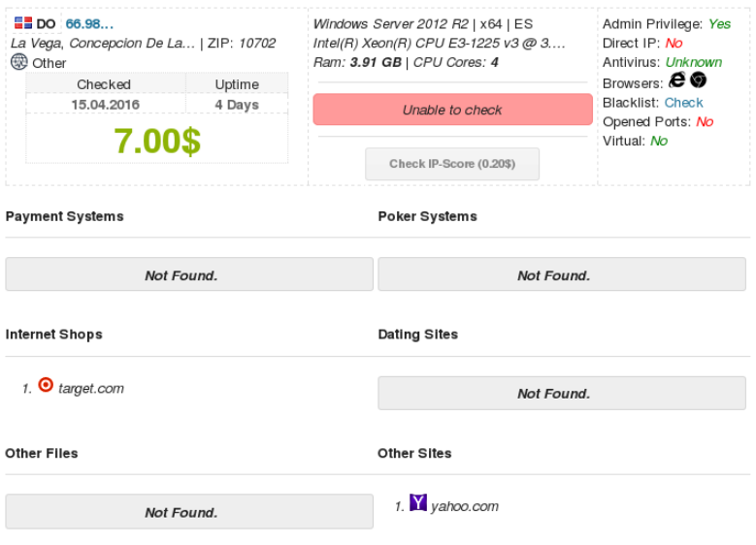The height and width of the screenshot is (545, 756).
Task: Click the red Unable to check bar
Action: 452,110
